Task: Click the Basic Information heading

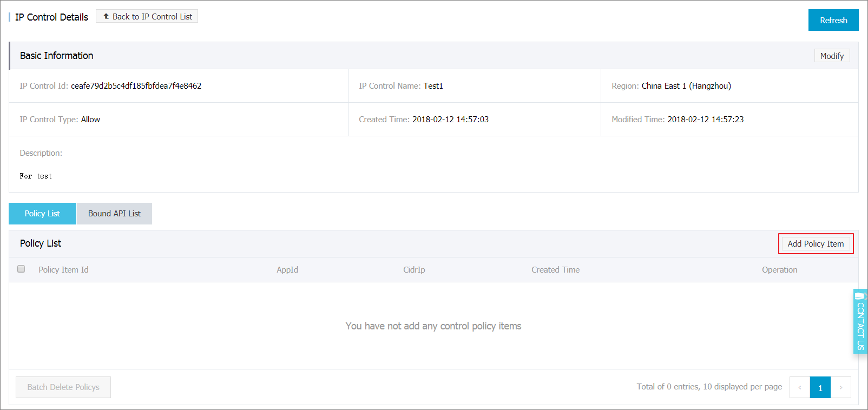Action: coord(56,56)
